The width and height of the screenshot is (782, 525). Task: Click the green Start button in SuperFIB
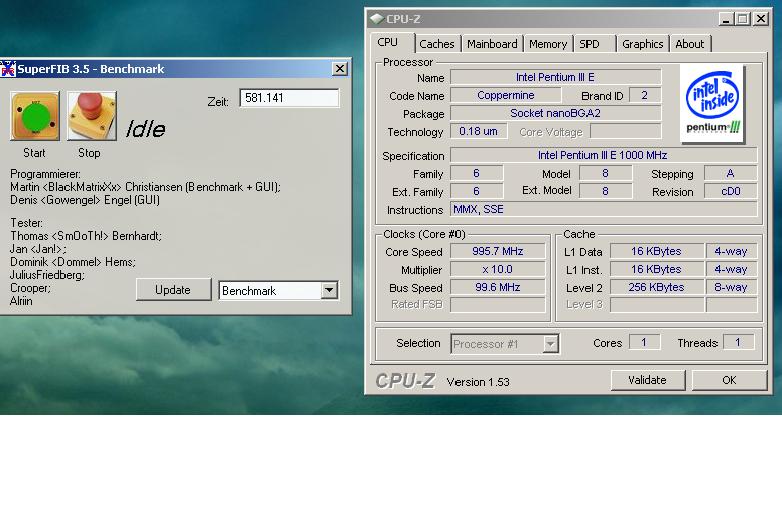click(35, 116)
